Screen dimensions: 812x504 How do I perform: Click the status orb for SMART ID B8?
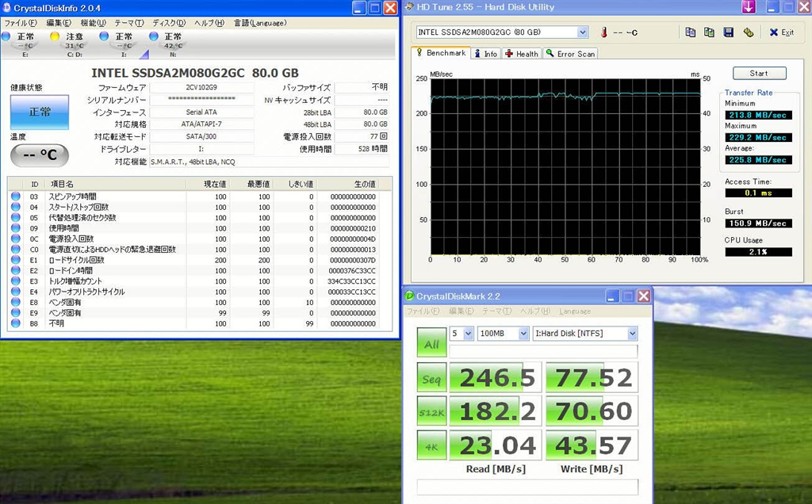tap(16, 323)
